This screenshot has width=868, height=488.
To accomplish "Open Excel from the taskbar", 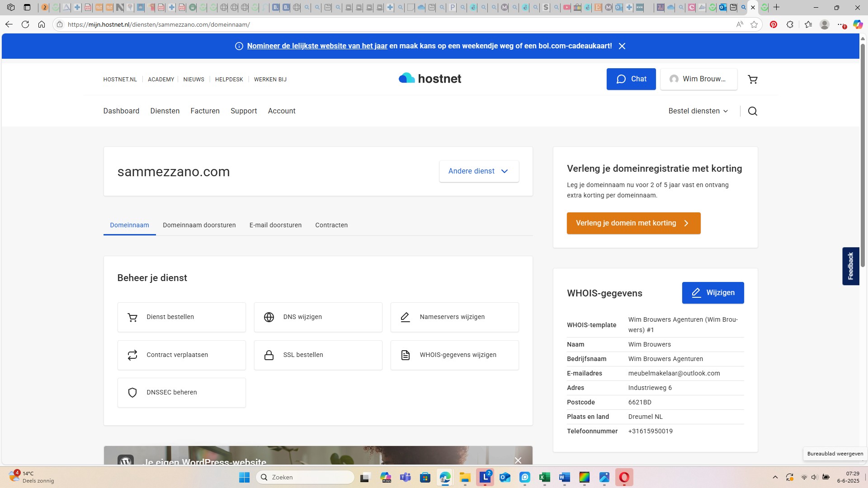I will point(545,477).
